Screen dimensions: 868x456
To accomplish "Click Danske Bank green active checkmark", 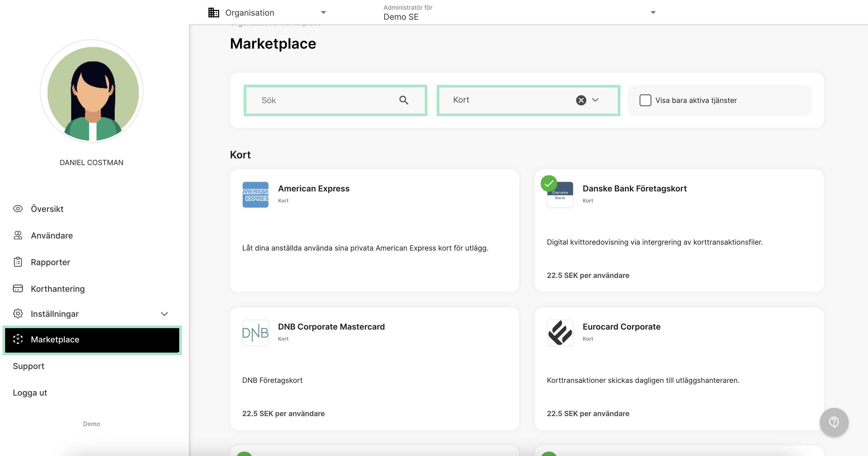I will click(x=549, y=183).
